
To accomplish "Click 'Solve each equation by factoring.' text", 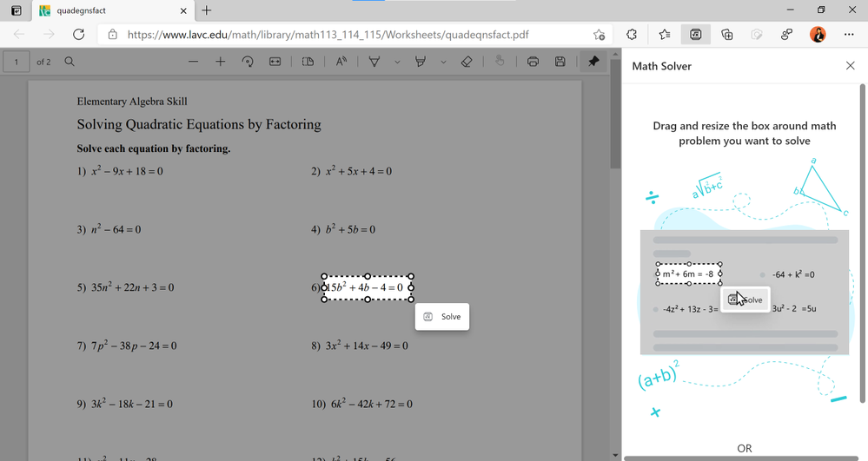I will 153,148.
